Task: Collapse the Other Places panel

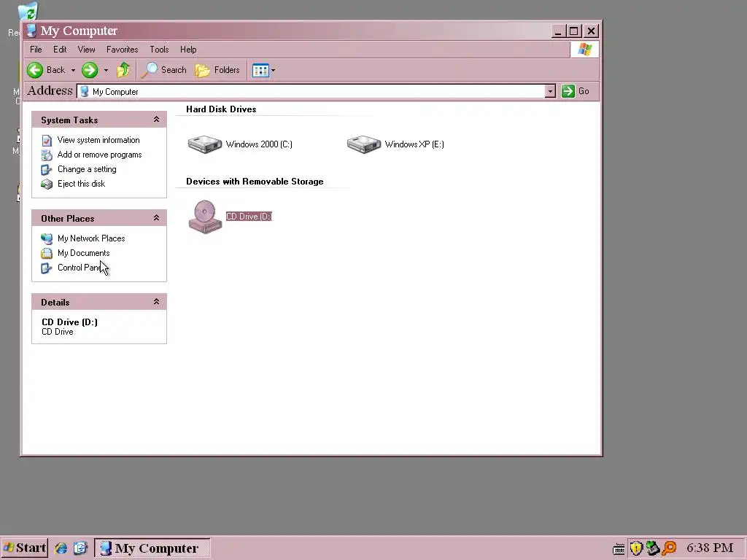Action: click(x=156, y=217)
